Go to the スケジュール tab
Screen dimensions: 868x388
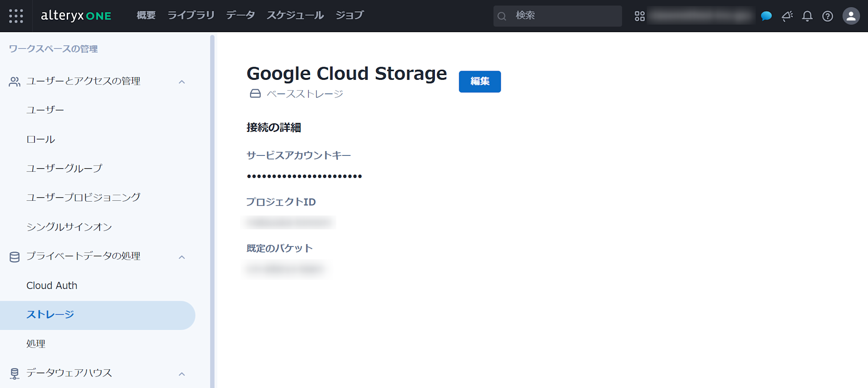click(295, 15)
